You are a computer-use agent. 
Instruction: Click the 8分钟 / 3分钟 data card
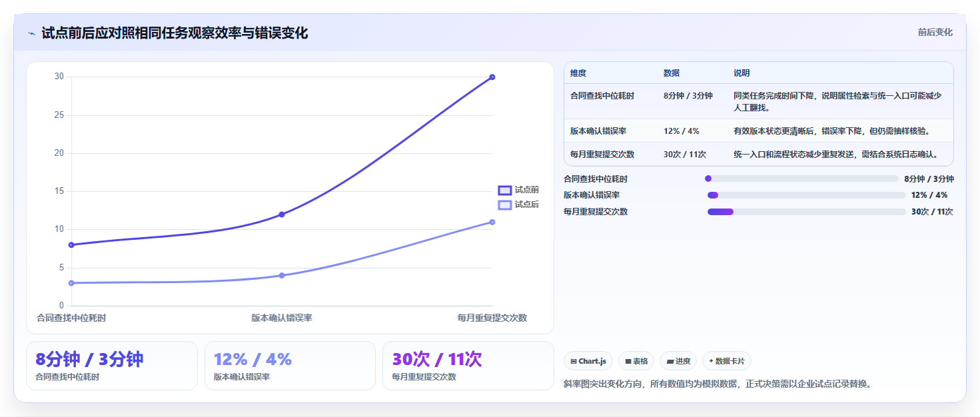click(x=112, y=366)
